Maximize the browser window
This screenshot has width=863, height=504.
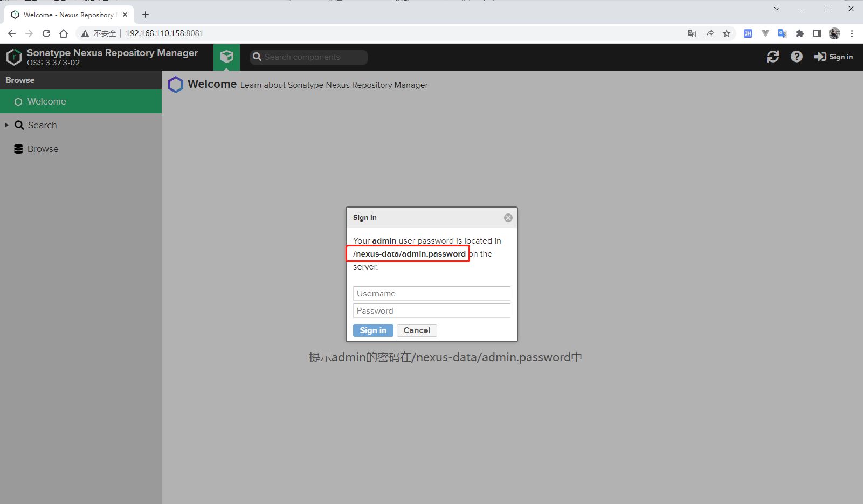point(826,9)
